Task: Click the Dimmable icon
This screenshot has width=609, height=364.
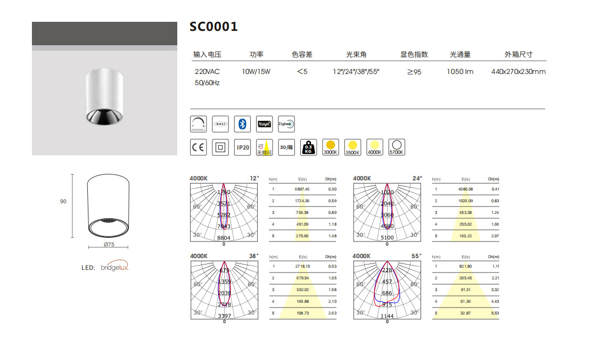Action: (x=198, y=123)
